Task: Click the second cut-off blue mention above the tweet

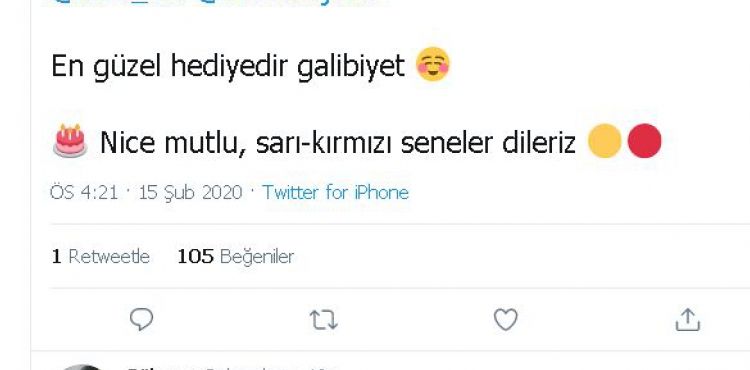Action: 292,2
